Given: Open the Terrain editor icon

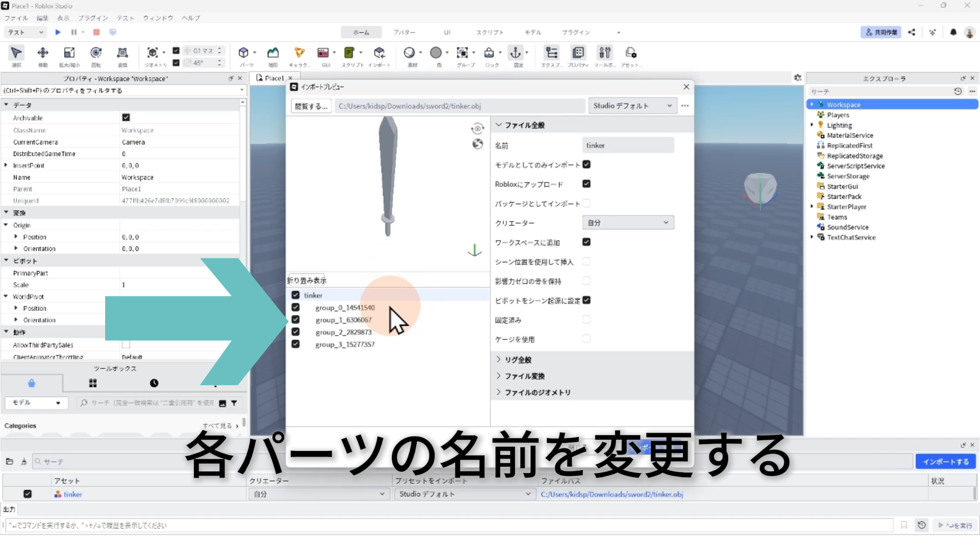Looking at the screenshot, I should pos(273,53).
